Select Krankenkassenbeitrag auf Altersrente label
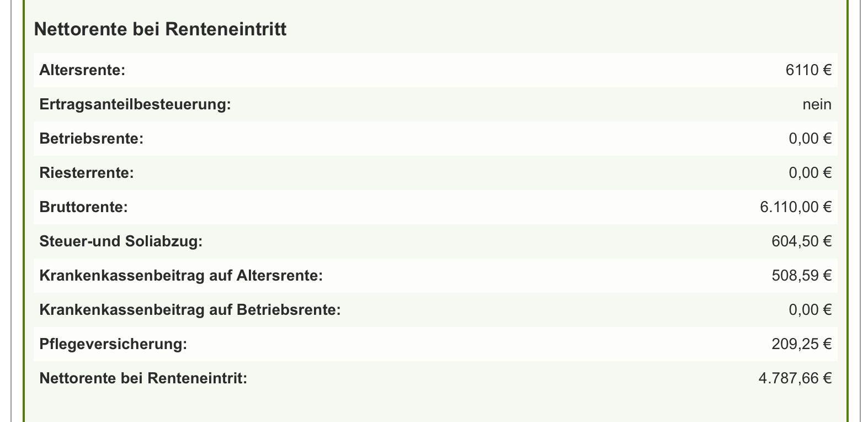Viewport: 868px width, 422px height. point(181,276)
